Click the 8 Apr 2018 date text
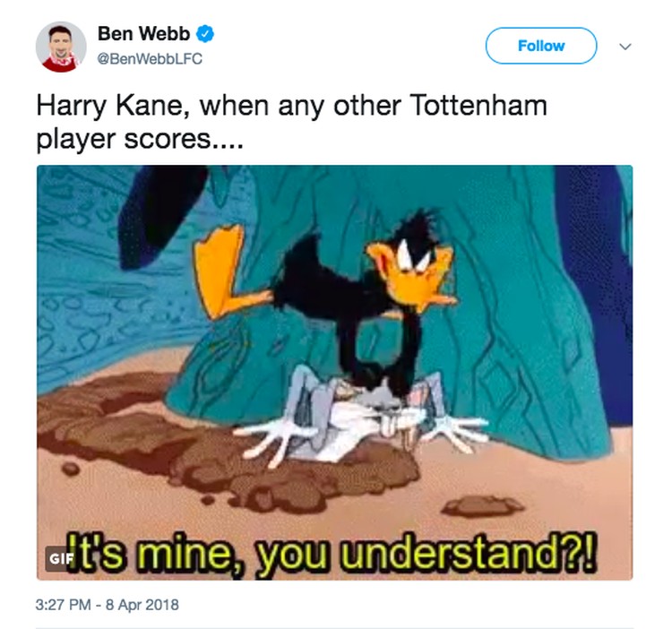This screenshot has height=629, width=672. click(x=142, y=605)
